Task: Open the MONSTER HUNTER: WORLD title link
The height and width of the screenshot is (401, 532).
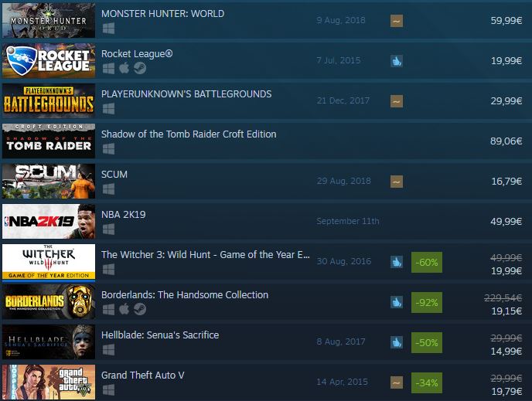Action: (x=163, y=14)
